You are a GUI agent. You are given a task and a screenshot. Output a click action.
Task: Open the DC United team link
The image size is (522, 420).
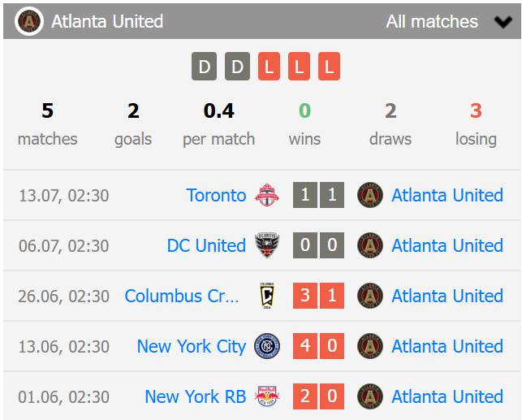[206, 245]
